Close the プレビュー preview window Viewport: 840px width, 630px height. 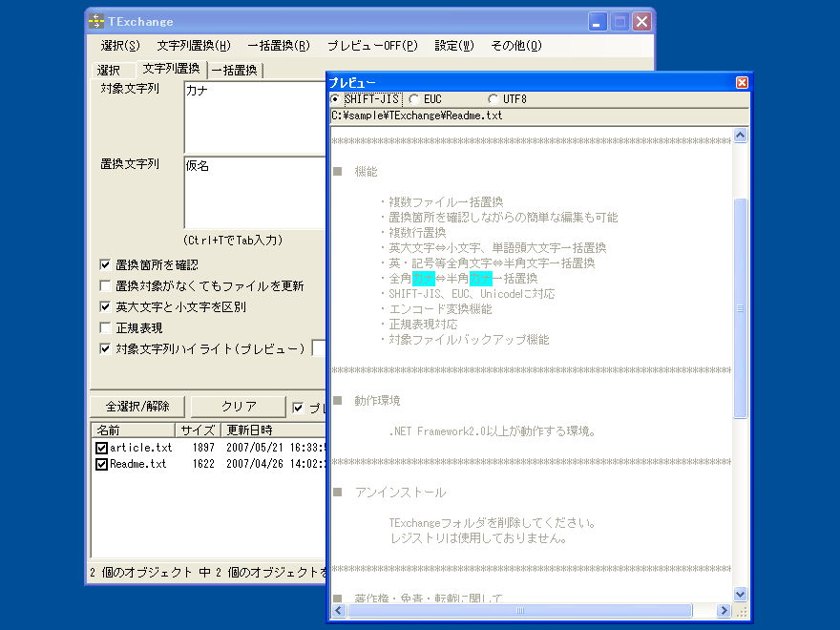coord(742,82)
